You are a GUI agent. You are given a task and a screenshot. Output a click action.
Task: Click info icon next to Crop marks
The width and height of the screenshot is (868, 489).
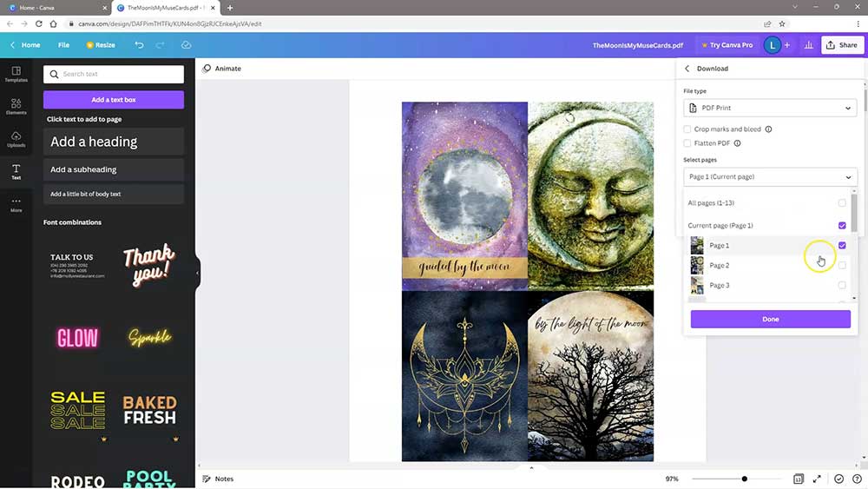coord(768,129)
